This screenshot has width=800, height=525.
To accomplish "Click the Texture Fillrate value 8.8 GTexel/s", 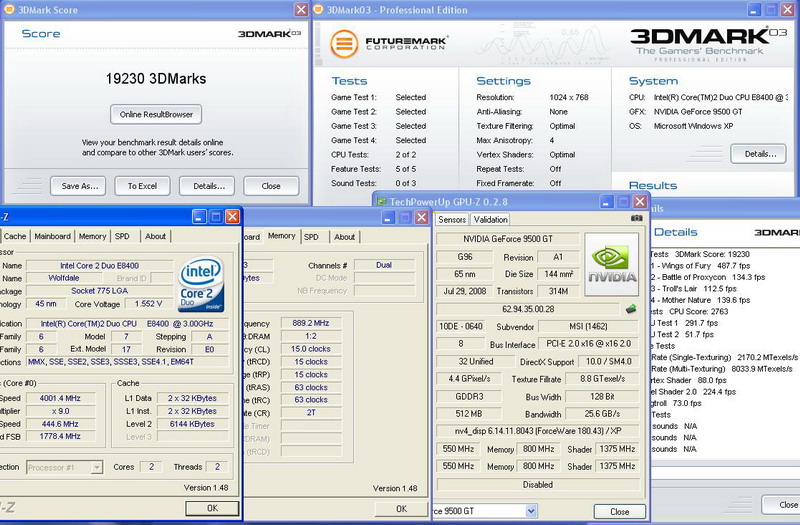I will [602, 379].
